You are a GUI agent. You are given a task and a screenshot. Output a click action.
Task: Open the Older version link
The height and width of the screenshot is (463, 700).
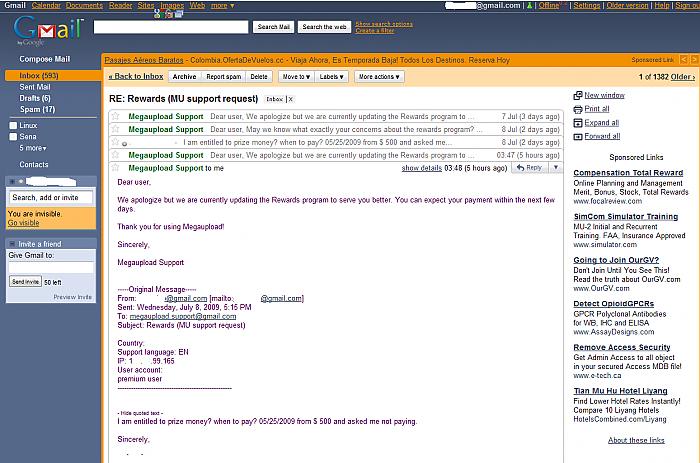point(627,5)
